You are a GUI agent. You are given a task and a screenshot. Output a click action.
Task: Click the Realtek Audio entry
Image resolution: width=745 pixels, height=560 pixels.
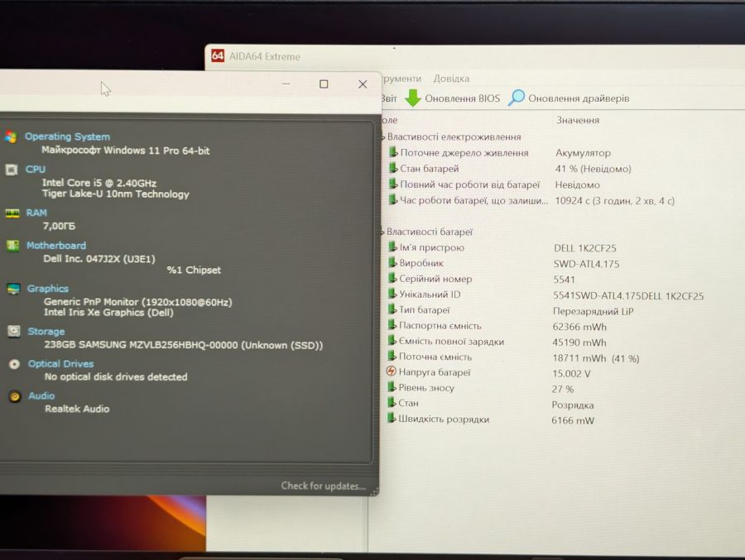click(77, 409)
